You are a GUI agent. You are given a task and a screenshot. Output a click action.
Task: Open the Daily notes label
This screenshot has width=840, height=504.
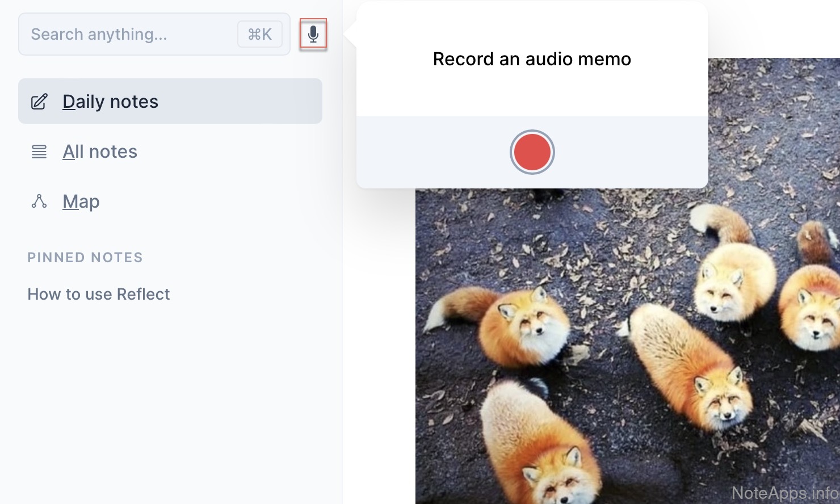click(110, 102)
